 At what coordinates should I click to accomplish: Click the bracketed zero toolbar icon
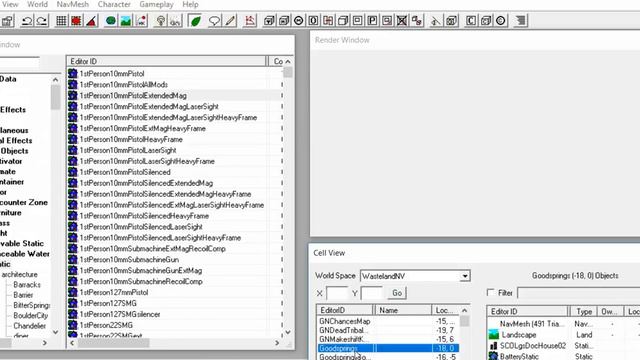[313, 20]
